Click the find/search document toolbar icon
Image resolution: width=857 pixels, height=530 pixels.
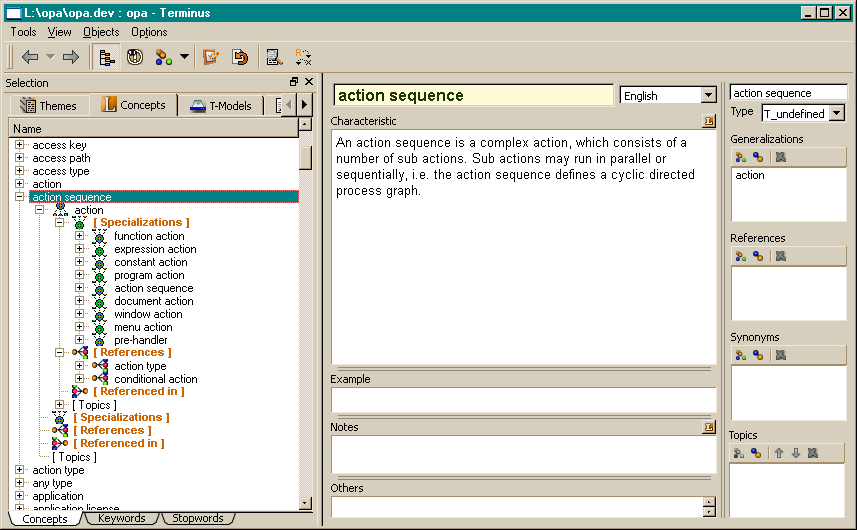274,57
